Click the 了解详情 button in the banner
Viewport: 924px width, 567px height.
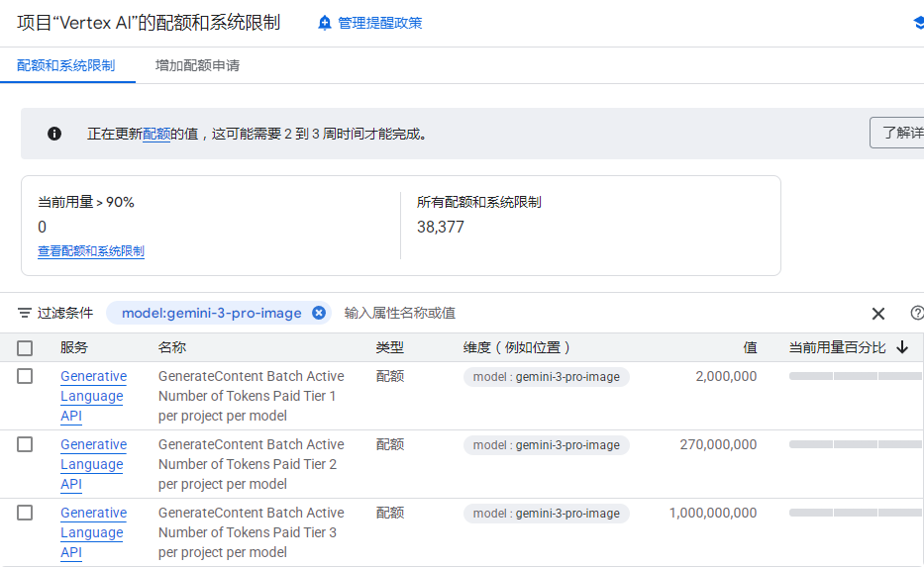[897, 133]
